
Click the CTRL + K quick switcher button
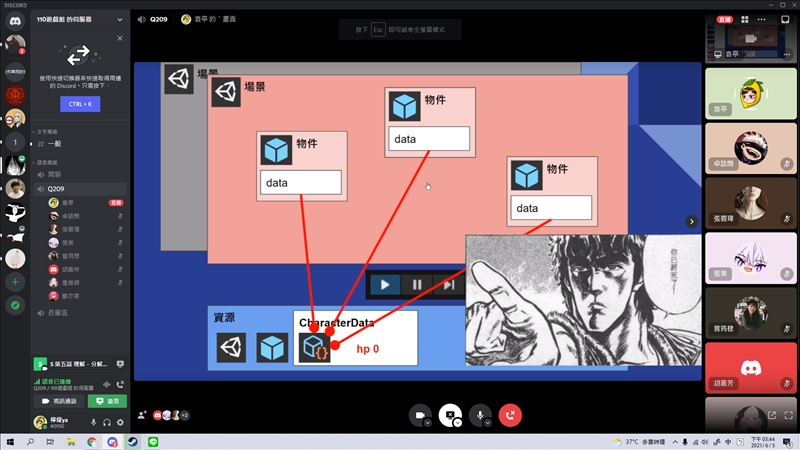(79, 103)
